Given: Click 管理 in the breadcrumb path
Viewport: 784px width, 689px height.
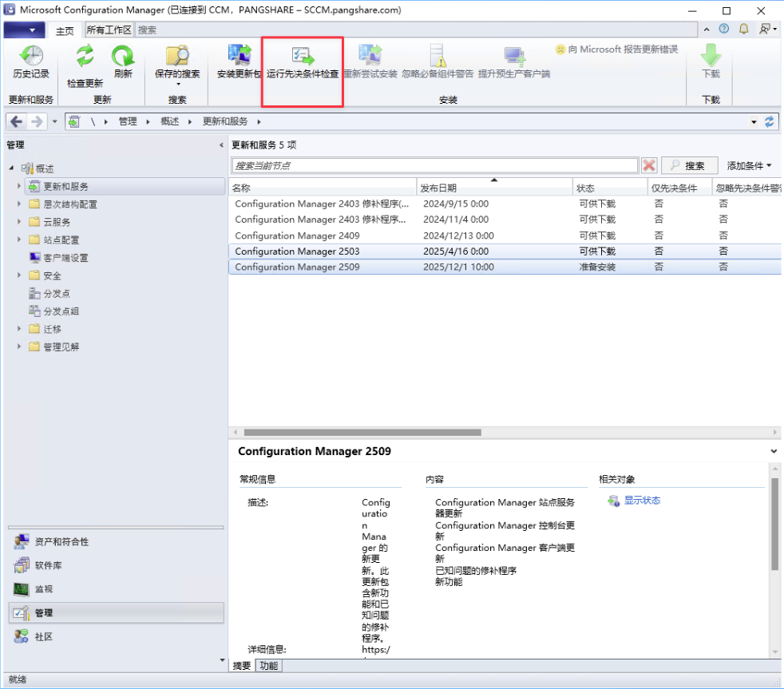Looking at the screenshot, I should pyautogui.click(x=128, y=121).
